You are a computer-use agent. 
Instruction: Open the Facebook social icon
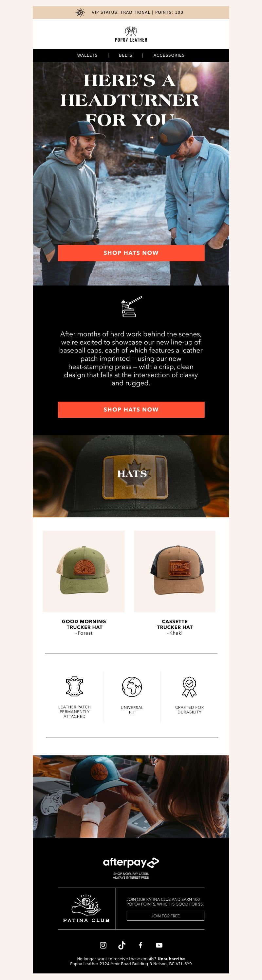pyautogui.click(x=140, y=945)
